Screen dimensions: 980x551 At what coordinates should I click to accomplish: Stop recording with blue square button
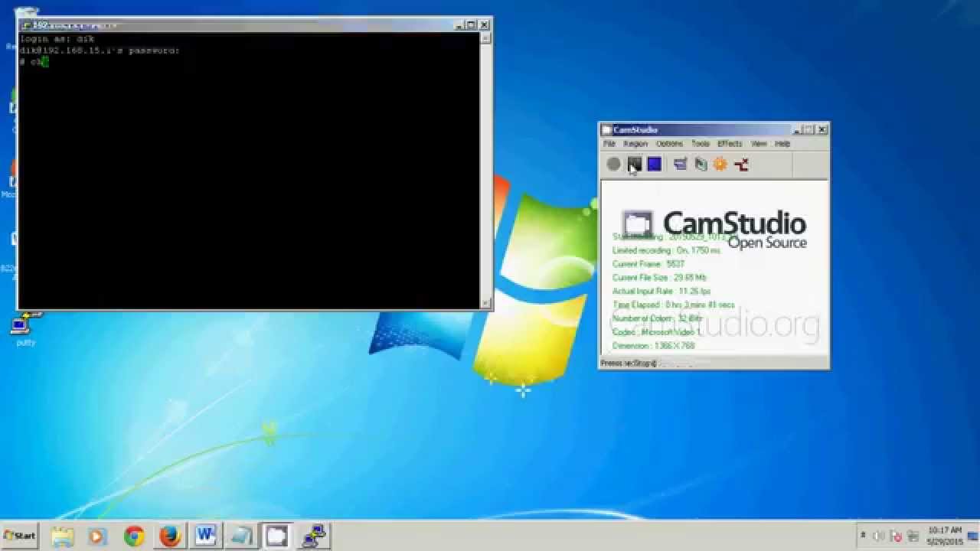[655, 165]
